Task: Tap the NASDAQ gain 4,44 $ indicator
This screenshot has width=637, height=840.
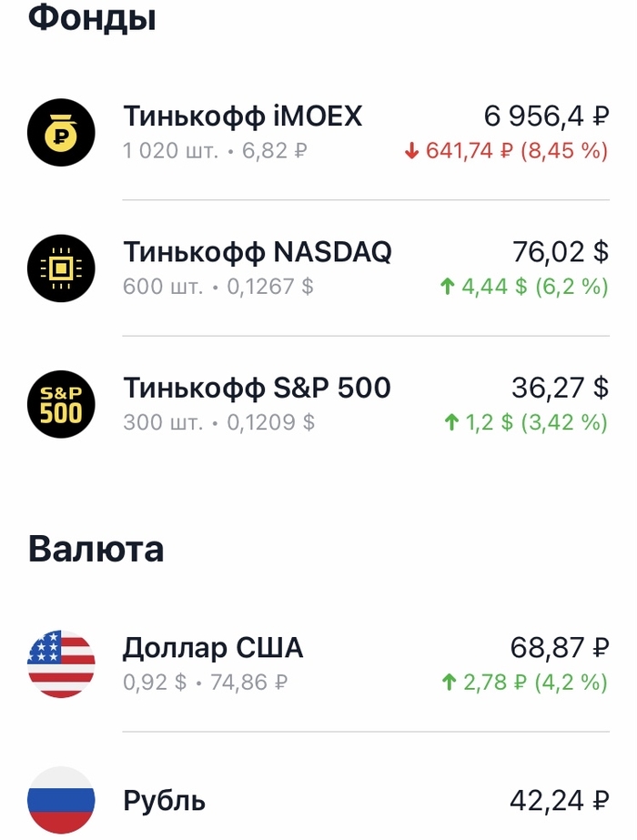Action: [x=523, y=288]
